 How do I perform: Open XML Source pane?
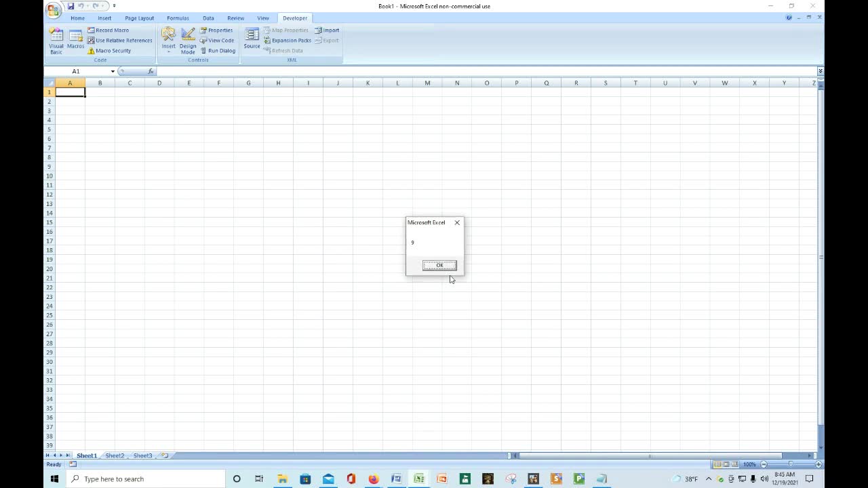(x=252, y=40)
